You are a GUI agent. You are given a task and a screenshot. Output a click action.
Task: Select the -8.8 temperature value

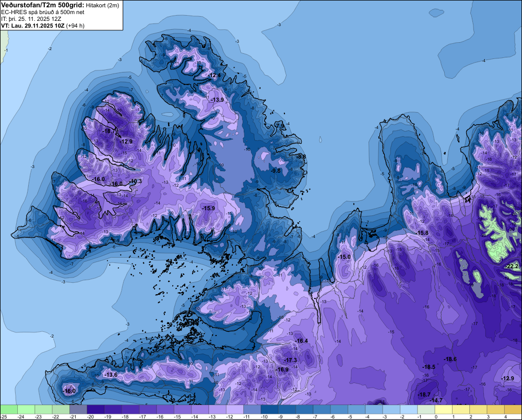pos(301,157)
